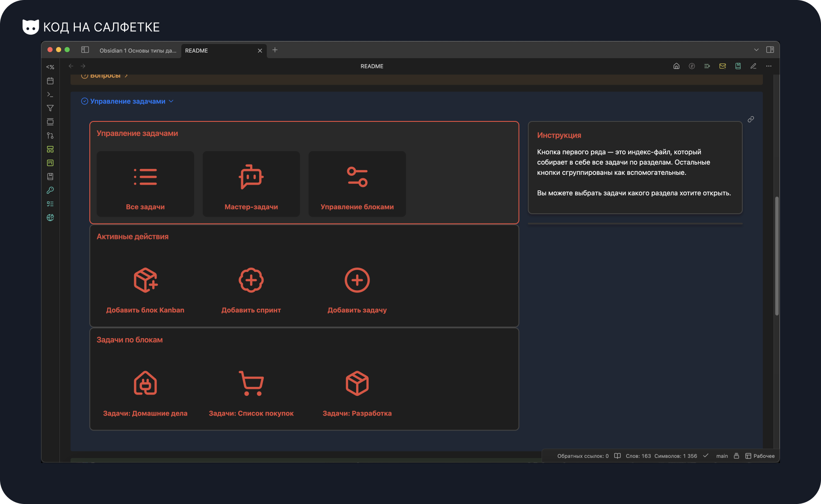This screenshot has width=821, height=504.
Task: Toggle the right sidebar panel
Action: 770,50
